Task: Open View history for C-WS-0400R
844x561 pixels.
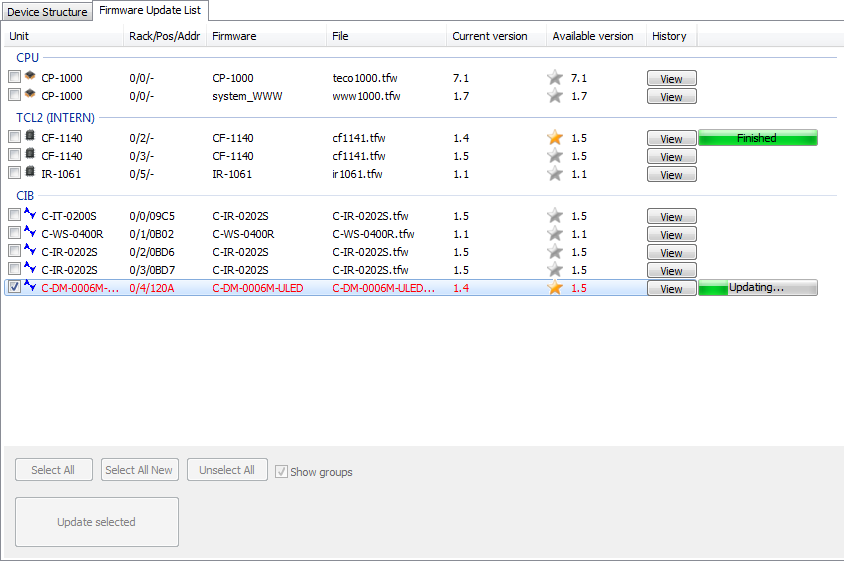Action: (671, 235)
